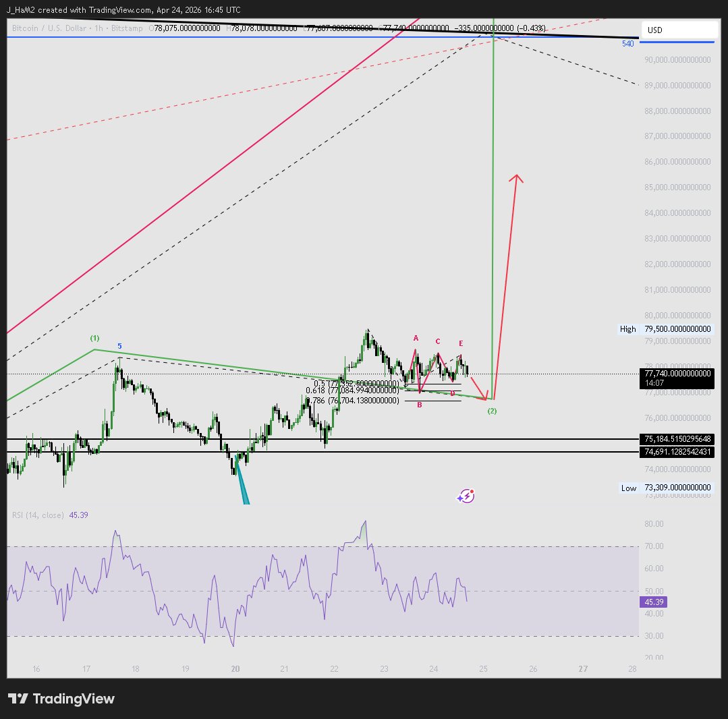Click the 77,740 current price label

coord(677,373)
